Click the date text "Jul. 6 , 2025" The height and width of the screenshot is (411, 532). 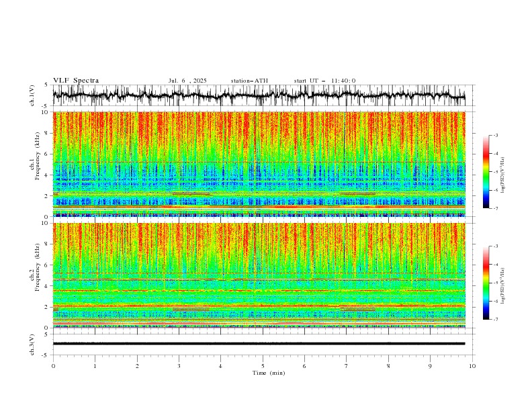click(187, 81)
